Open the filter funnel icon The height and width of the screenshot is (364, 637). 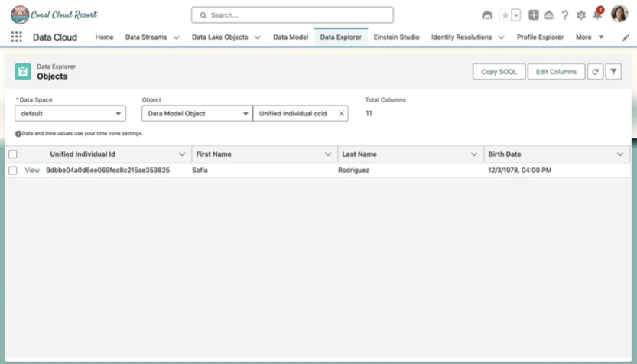(613, 72)
